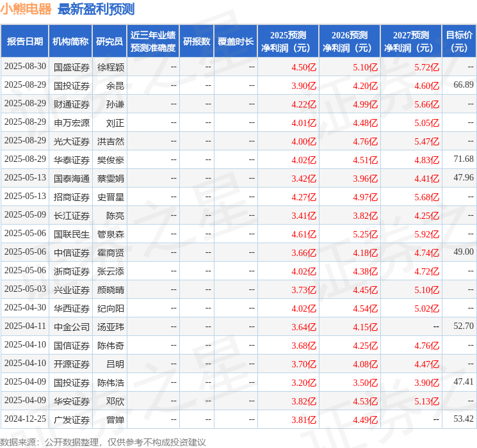Click analyst name 蔡雯娟

(110, 178)
